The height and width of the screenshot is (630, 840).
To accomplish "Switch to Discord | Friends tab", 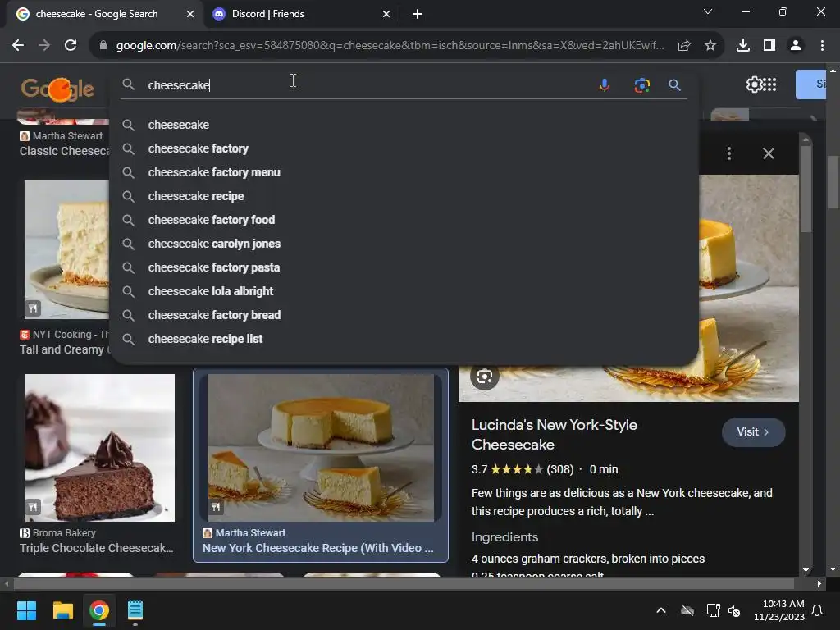I will click(300, 14).
